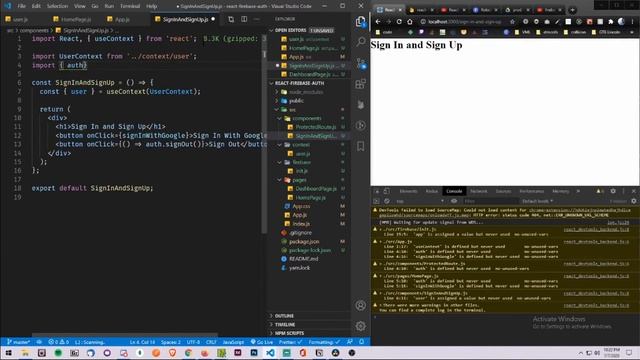Open the Source Control view in activity bar

[x=361, y=63]
